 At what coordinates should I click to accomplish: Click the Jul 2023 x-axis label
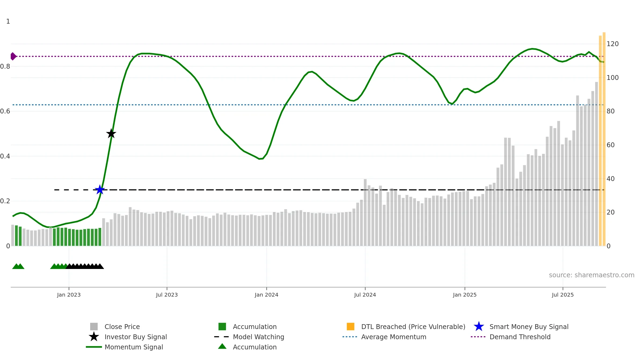(x=167, y=295)
